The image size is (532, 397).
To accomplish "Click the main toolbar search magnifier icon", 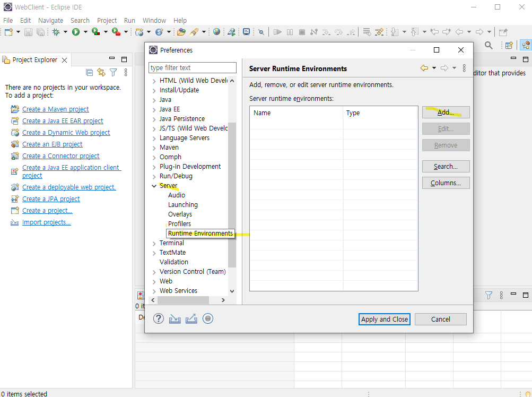I will [489, 45].
